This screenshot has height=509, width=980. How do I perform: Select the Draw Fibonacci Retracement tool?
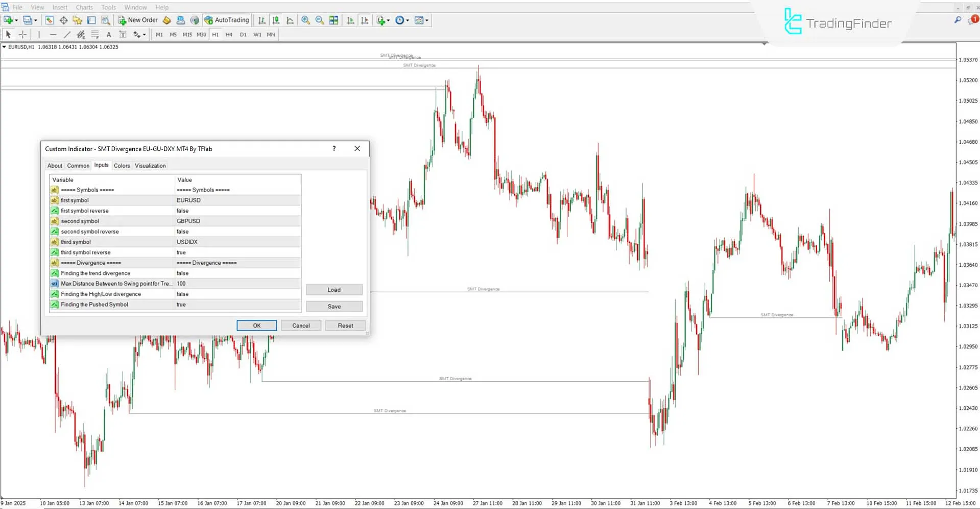95,34
